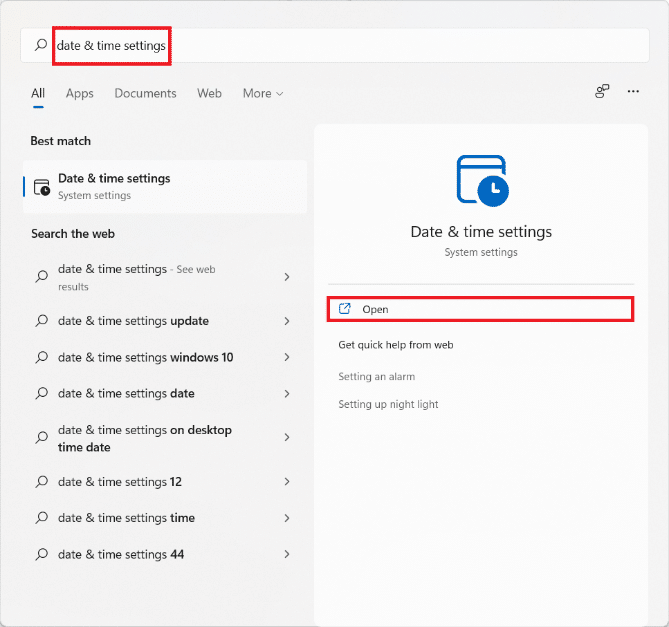The height and width of the screenshot is (627, 669).
Task: Expand the More filter dropdown
Action: [x=263, y=93]
